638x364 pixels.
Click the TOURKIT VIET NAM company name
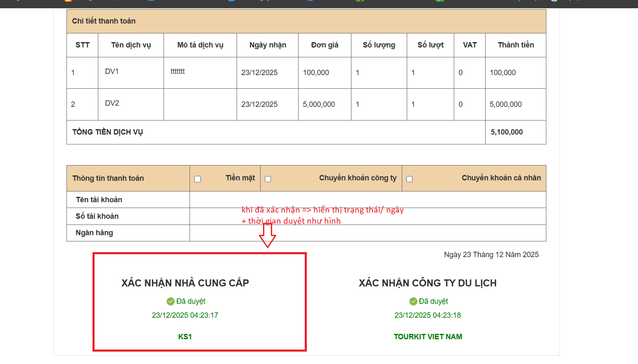[x=428, y=337]
